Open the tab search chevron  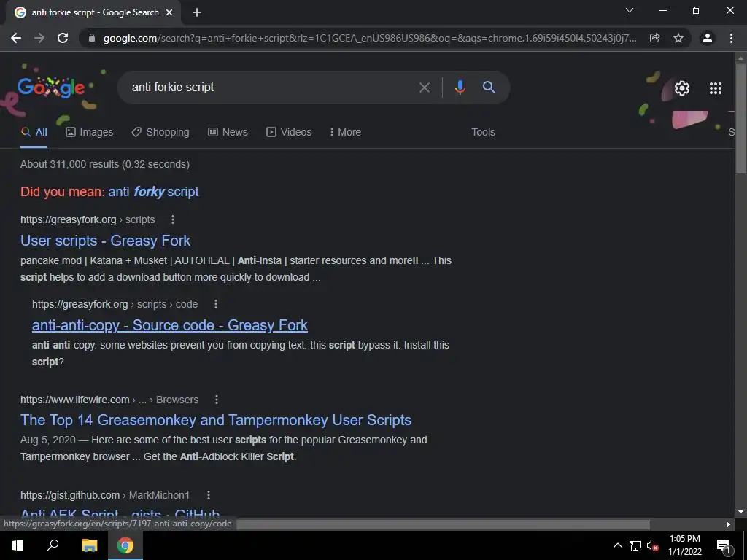click(630, 10)
